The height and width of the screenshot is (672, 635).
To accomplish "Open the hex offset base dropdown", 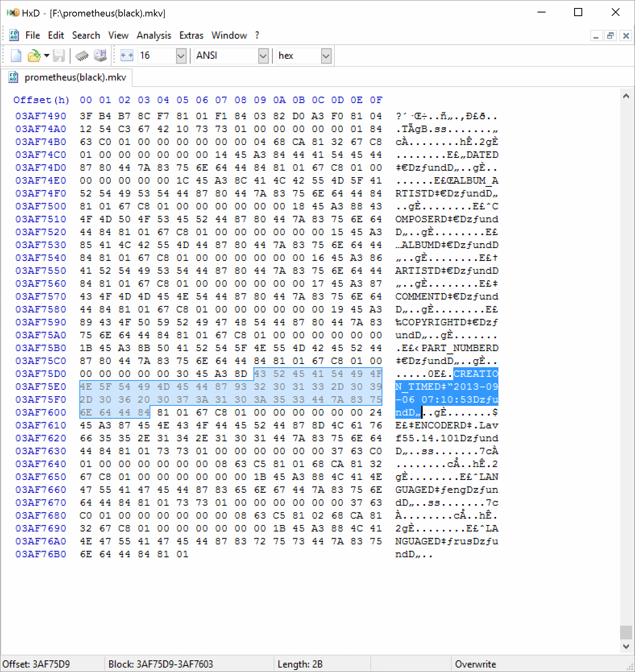I will (x=326, y=56).
